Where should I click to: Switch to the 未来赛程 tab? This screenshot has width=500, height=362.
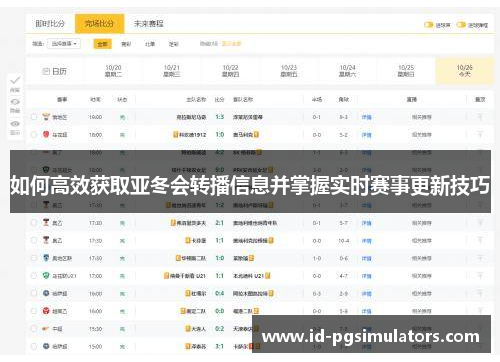pos(149,24)
